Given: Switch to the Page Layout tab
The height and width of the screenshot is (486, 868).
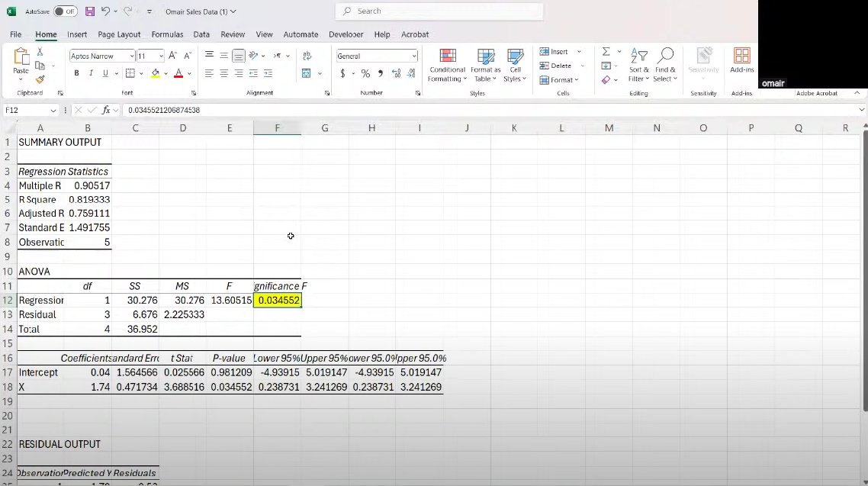Looking at the screenshot, I should (119, 34).
